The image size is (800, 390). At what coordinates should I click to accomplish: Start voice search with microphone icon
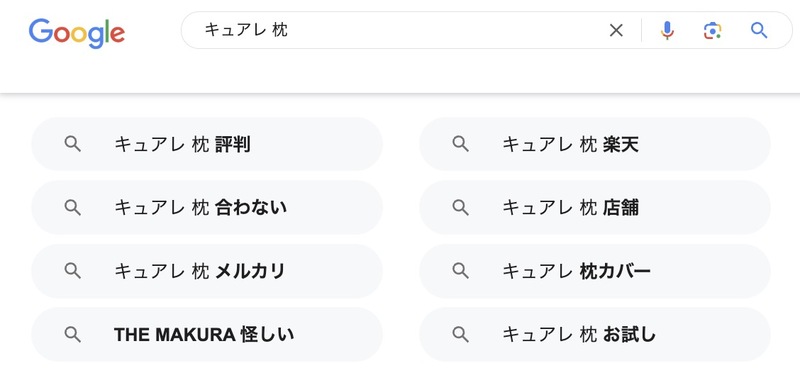pos(667,31)
